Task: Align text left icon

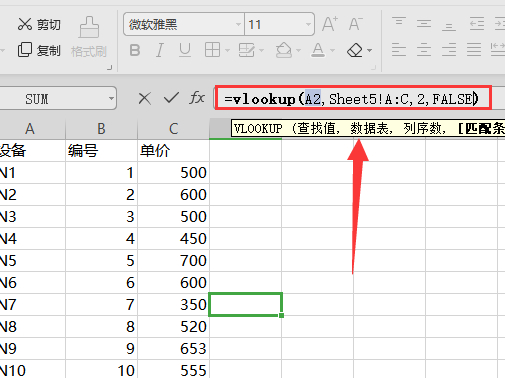Action: (399, 50)
